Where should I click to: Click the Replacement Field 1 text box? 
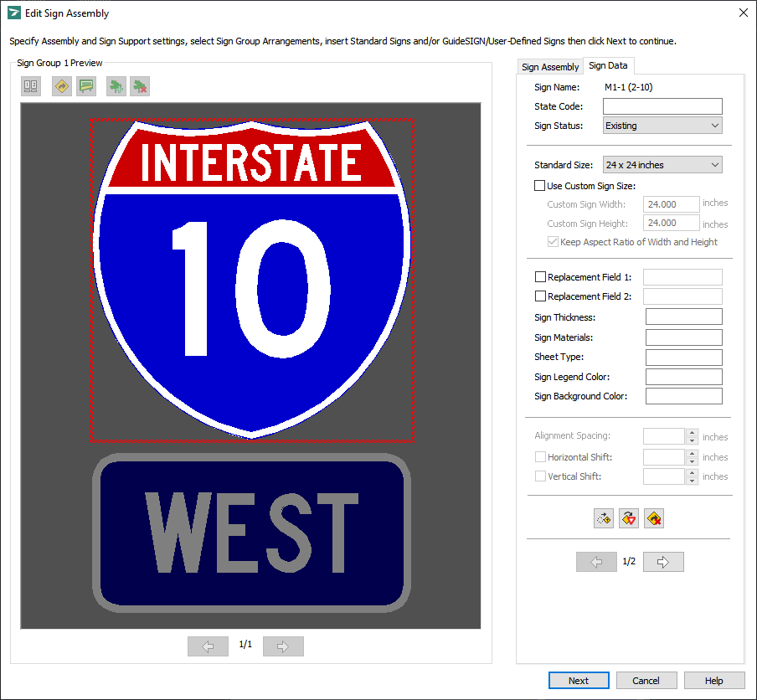coord(682,277)
